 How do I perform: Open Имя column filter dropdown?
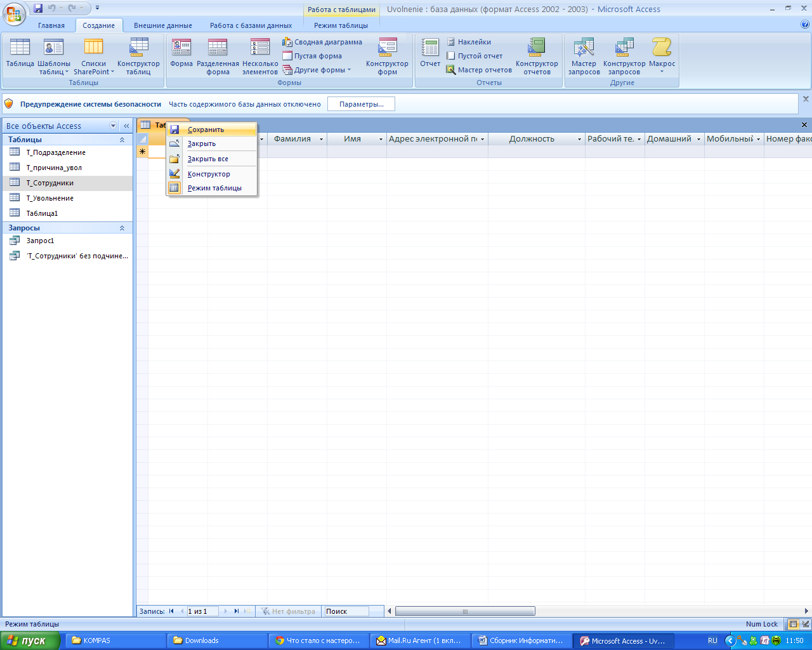pyautogui.click(x=381, y=139)
